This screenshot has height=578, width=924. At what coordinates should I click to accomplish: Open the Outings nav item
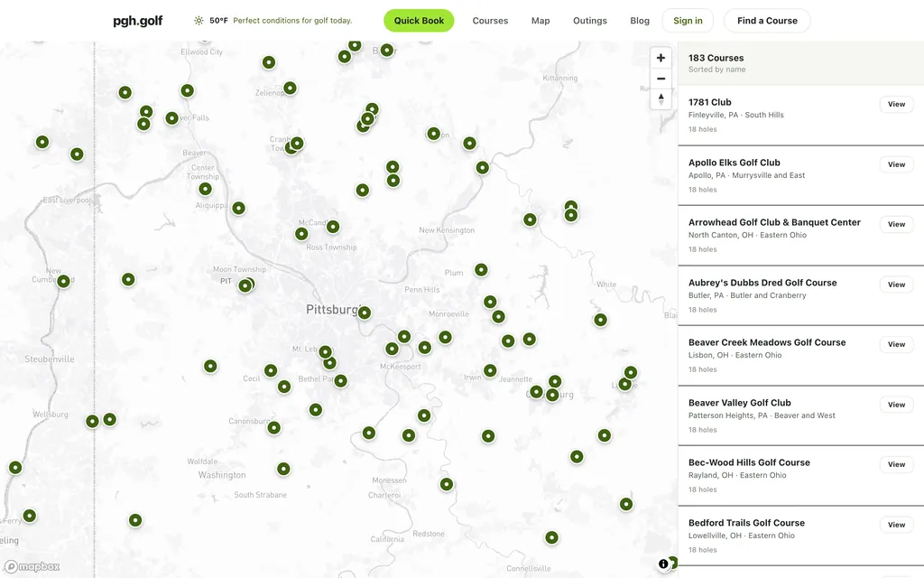[590, 21]
